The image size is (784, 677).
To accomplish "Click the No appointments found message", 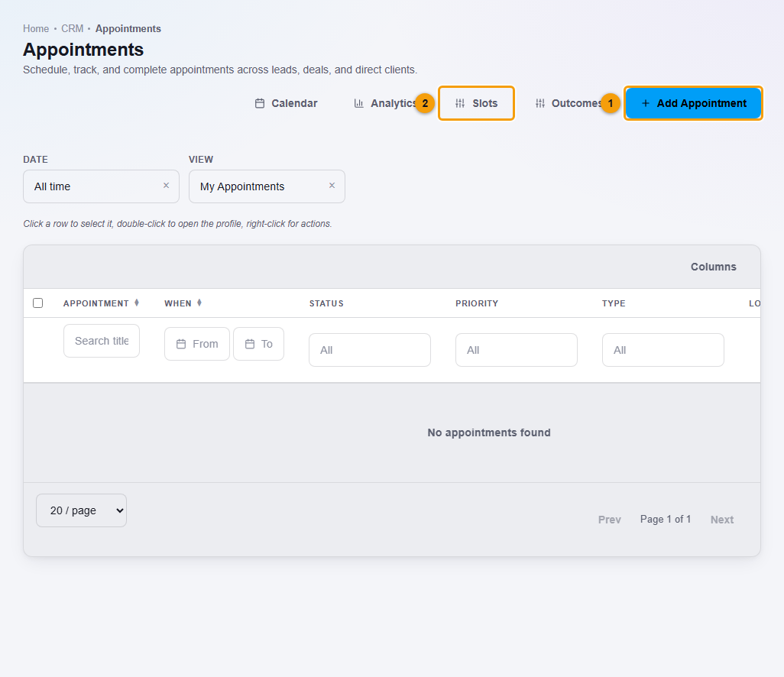I will [489, 432].
